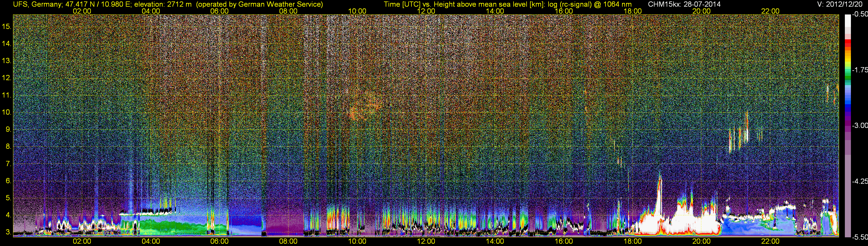Screen dimensions: 868x246
Task: Click the '-3.00' color scale value
Action: [x=860, y=125]
